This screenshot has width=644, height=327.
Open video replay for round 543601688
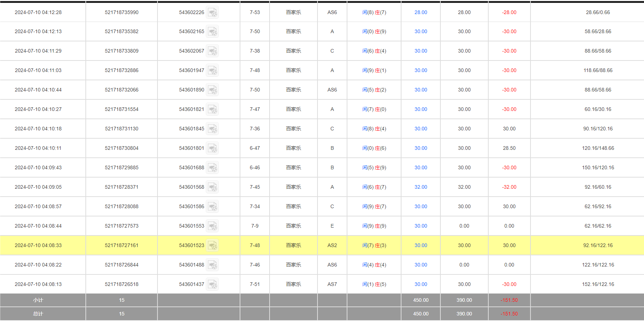(212, 168)
